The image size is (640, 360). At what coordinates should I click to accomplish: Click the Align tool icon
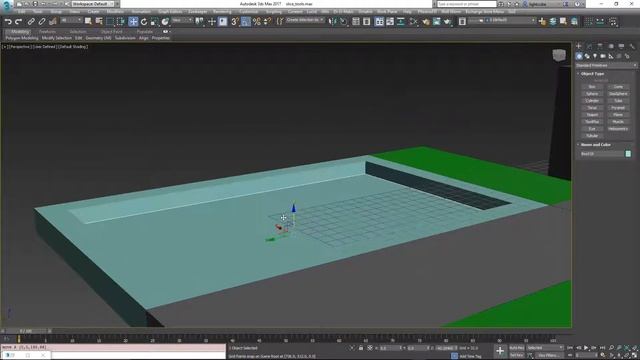point(344,22)
